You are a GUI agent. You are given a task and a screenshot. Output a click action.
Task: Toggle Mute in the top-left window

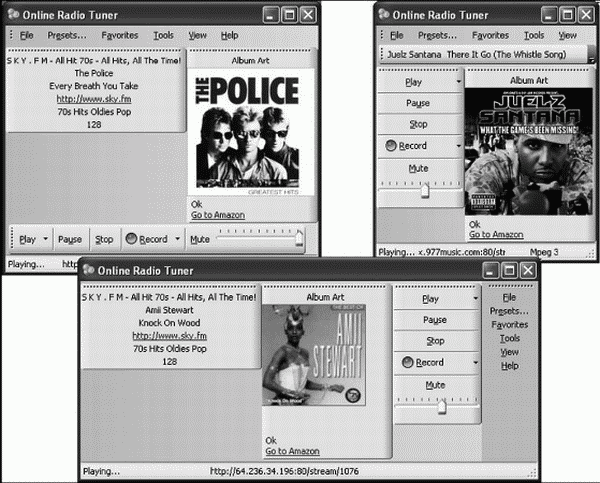point(200,239)
